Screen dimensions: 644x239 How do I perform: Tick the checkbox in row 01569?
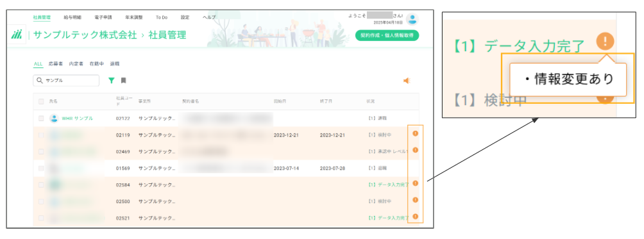[x=41, y=168]
